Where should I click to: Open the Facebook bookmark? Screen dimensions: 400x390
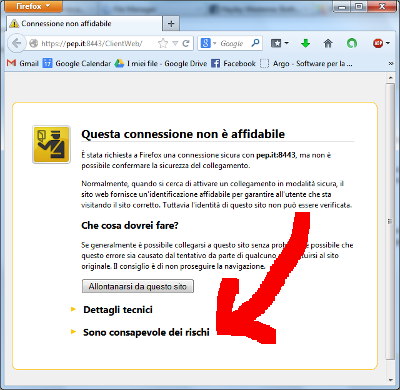click(x=234, y=63)
